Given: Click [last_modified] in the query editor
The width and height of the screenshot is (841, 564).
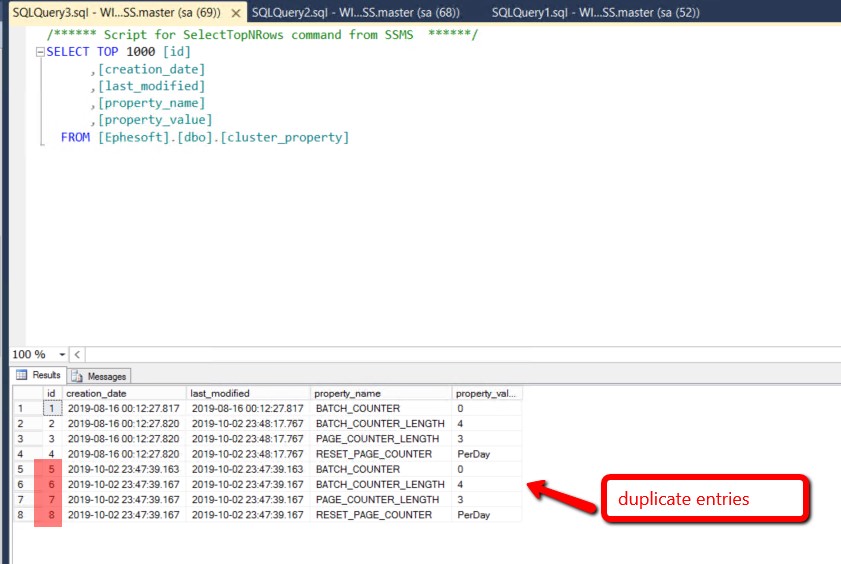Looking at the screenshot, I should coord(152,86).
